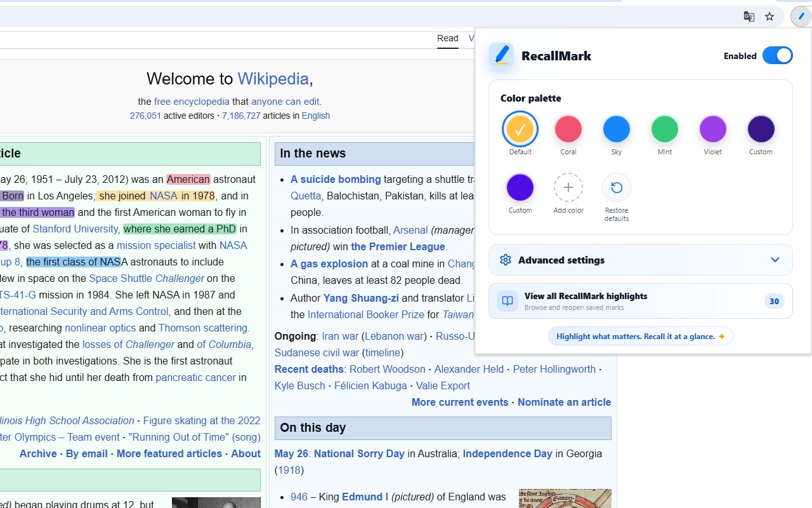Open the 'A suicide bombing' news link
812x508 pixels.
tap(336, 180)
